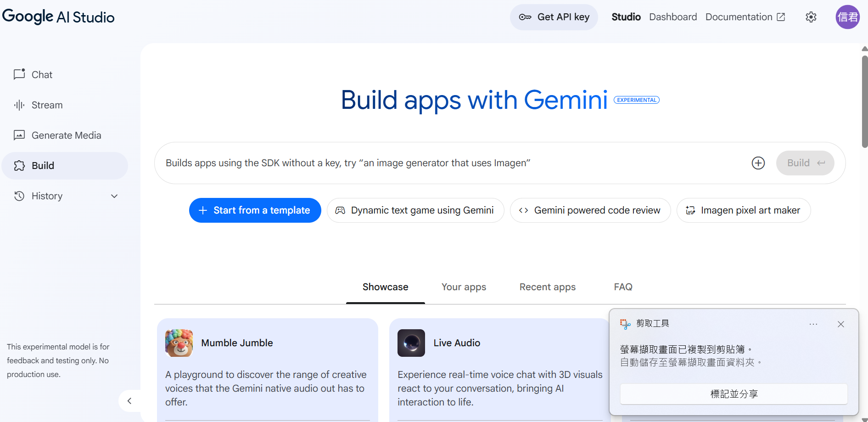Click the Chat speech-bubble icon in the sidebar

point(19,74)
